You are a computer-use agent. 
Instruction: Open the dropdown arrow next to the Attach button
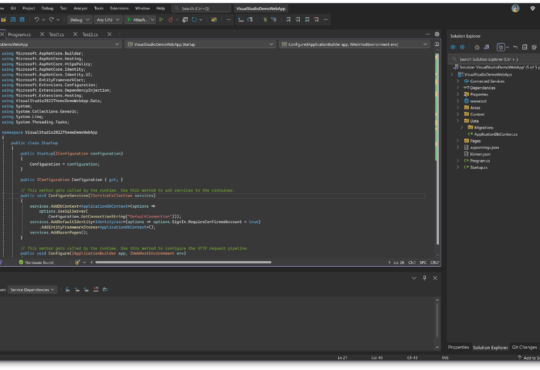point(152,20)
